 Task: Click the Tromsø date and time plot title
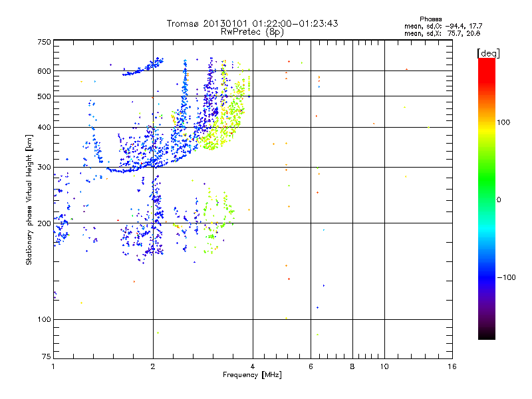(x=253, y=23)
